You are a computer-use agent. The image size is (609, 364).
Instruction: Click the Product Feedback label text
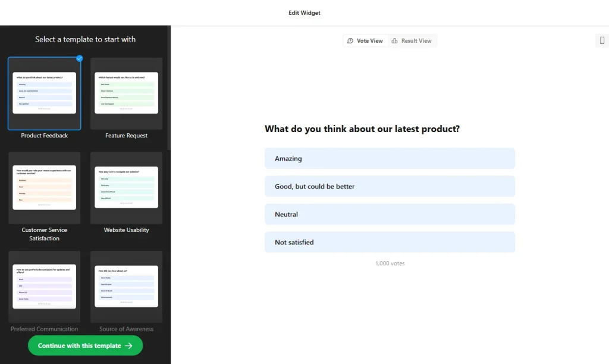tap(44, 136)
